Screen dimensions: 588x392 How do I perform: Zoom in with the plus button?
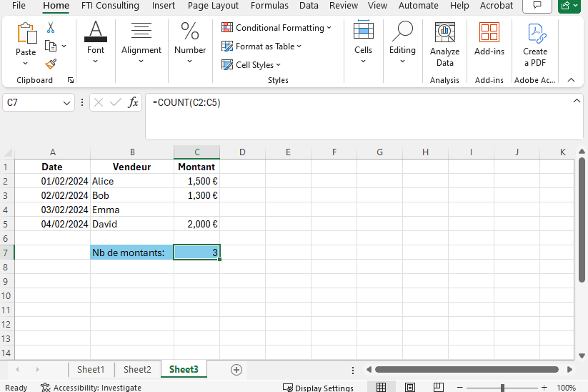click(x=544, y=388)
